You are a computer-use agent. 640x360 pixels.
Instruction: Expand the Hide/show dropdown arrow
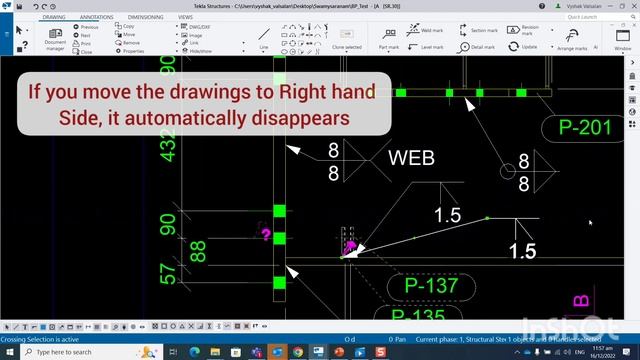[x=244, y=51]
